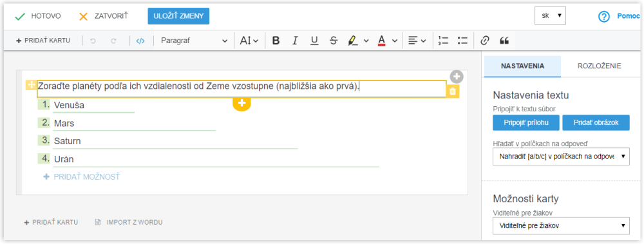Image resolution: width=644 pixels, height=244 pixels.
Task: Click the number 4 order marker
Action: coord(44,158)
